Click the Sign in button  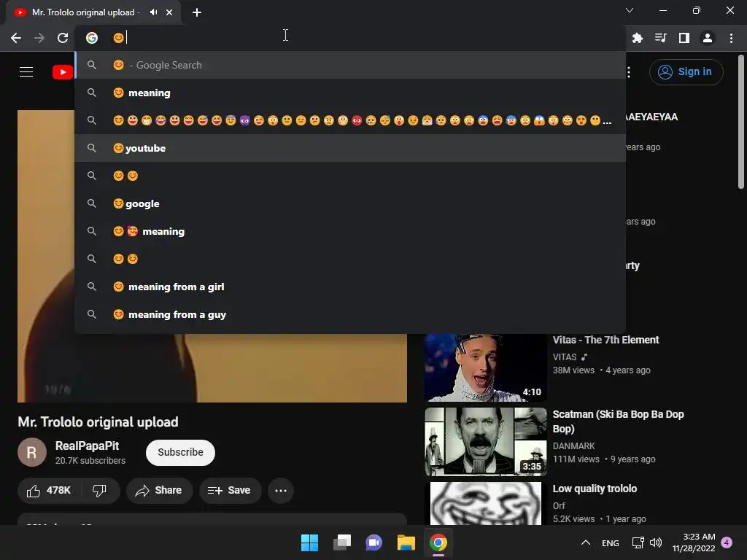(686, 72)
